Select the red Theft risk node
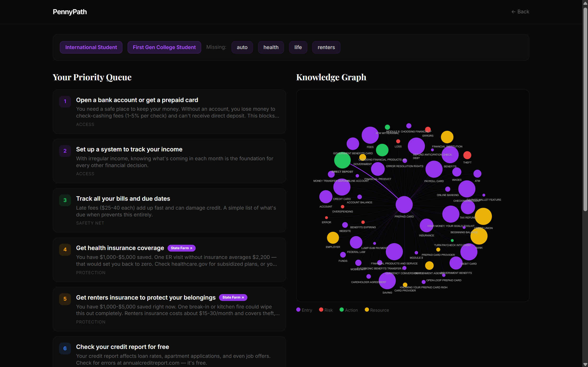The width and height of the screenshot is (588, 367). pos(467,155)
